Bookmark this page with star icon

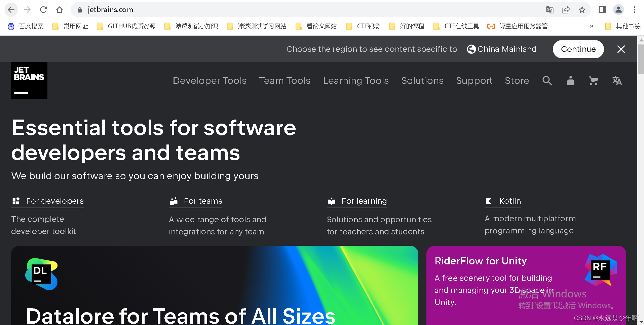click(582, 10)
